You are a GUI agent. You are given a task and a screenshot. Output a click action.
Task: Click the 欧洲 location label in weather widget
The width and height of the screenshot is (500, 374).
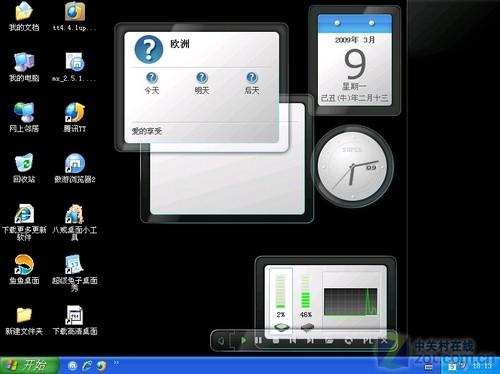180,44
